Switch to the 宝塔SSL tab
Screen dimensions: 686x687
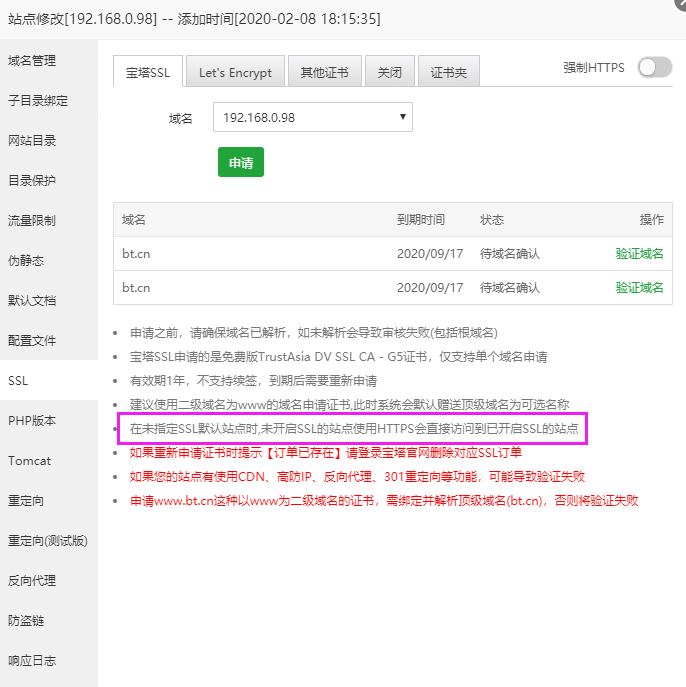pos(148,71)
